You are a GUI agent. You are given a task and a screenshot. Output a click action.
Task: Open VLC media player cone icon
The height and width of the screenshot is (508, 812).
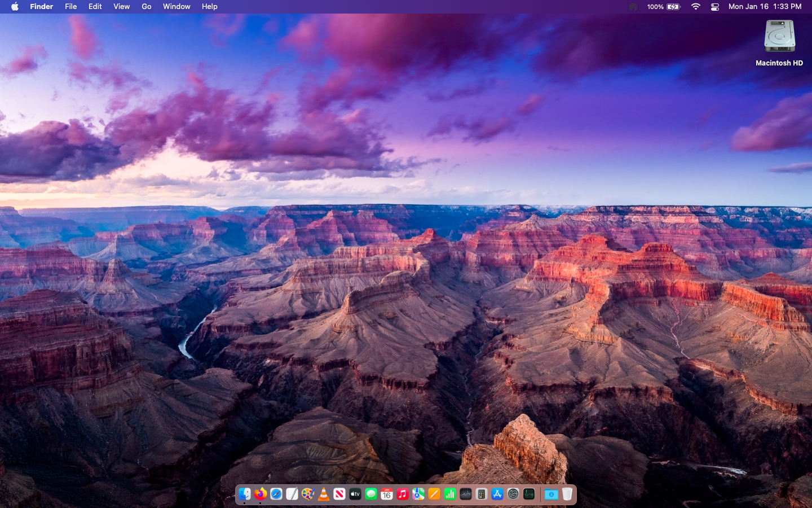(323, 494)
